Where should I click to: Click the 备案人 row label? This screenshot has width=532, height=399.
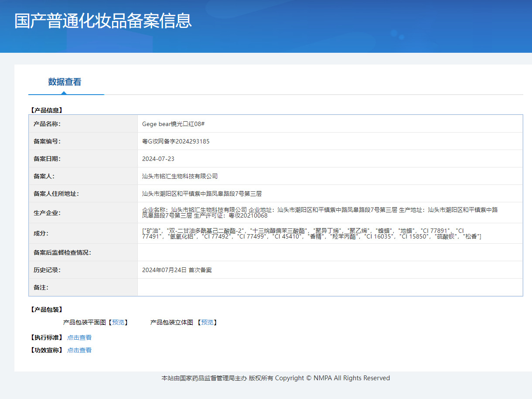coord(44,176)
